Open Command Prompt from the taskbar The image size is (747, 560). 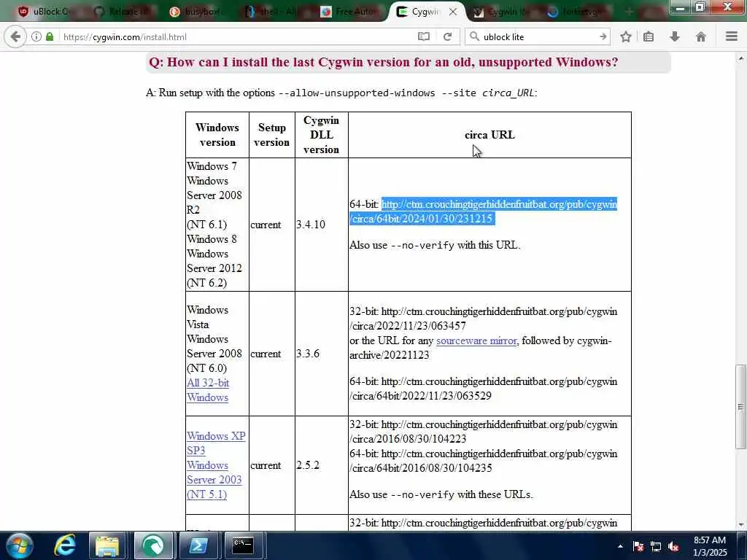[243, 545]
